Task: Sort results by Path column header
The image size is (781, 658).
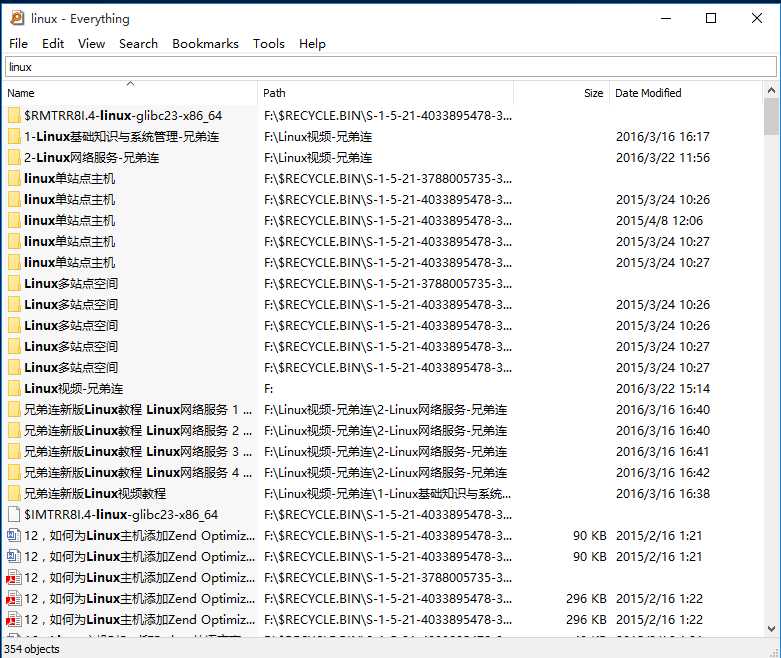Action: click(x=386, y=93)
